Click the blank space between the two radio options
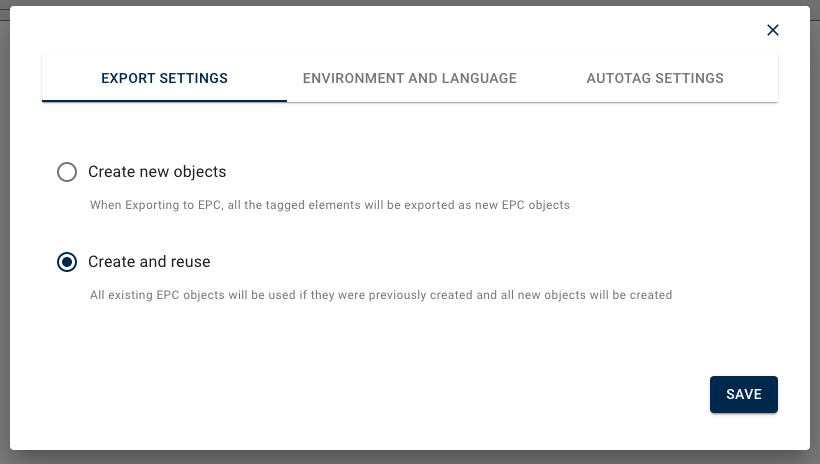Viewport: 820px width, 464px height. point(400,232)
